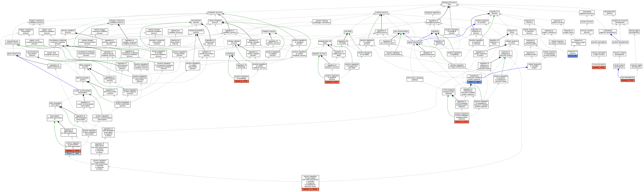Click 'positive regulation of signal transduction' node
644x192 pixels.
click(457, 66)
